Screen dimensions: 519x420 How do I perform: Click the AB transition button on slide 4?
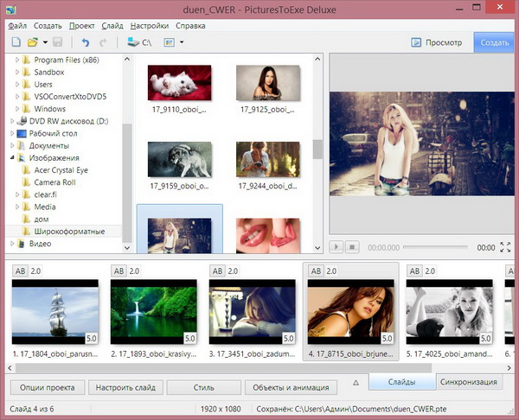click(316, 271)
